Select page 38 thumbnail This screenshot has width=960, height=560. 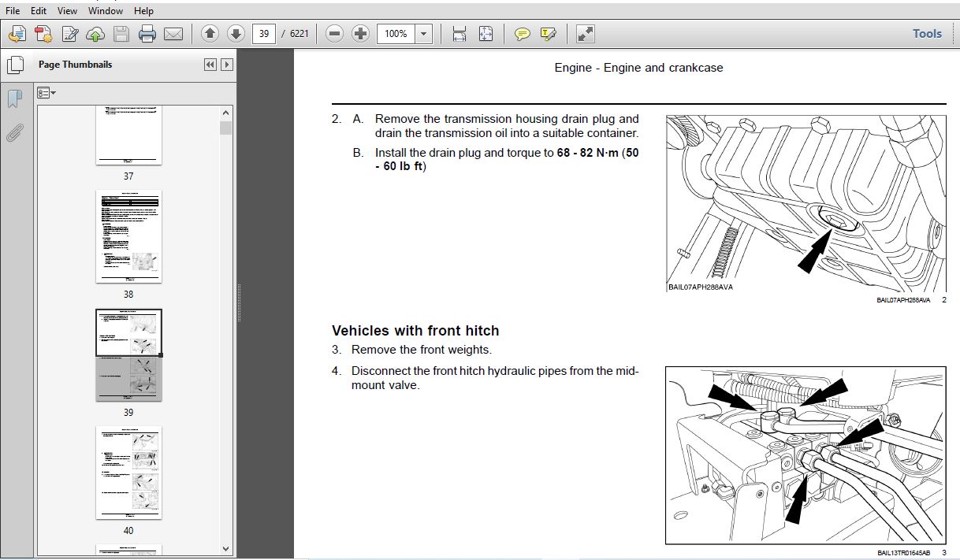(128, 236)
